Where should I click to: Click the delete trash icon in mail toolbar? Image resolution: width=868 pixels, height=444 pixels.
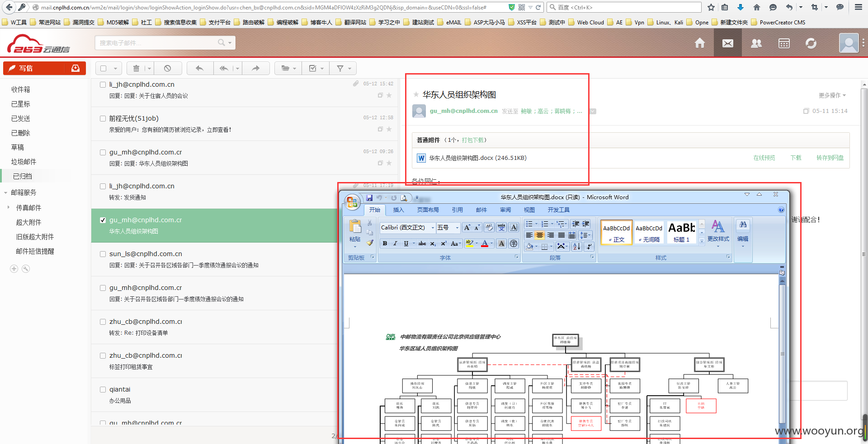pyautogui.click(x=136, y=68)
